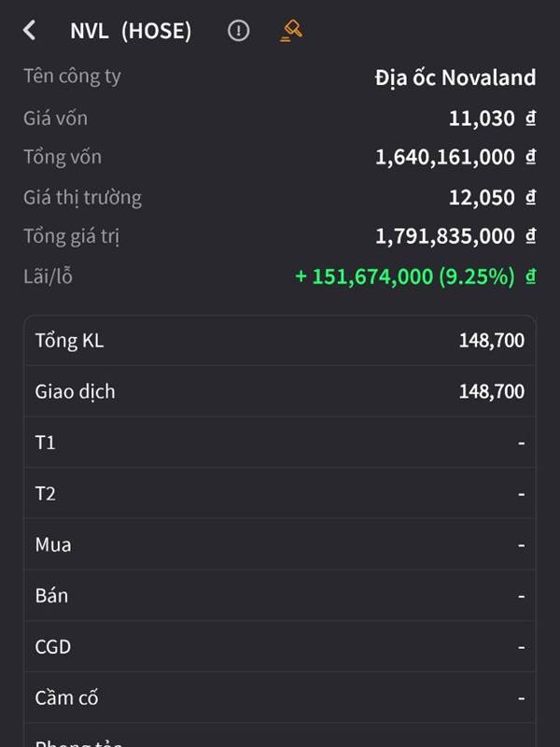560x747 pixels.
Task: Tap the back arrow icon
Action: pos(29,31)
